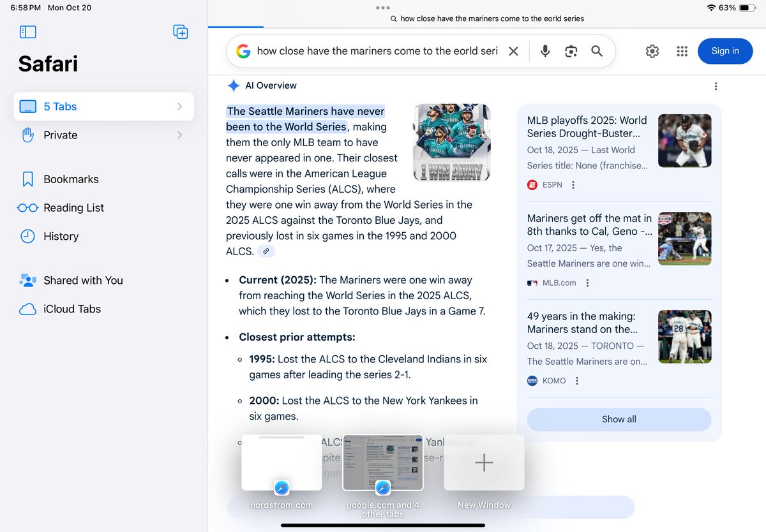Create a New Window
The image size is (766, 532).
[x=484, y=463]
